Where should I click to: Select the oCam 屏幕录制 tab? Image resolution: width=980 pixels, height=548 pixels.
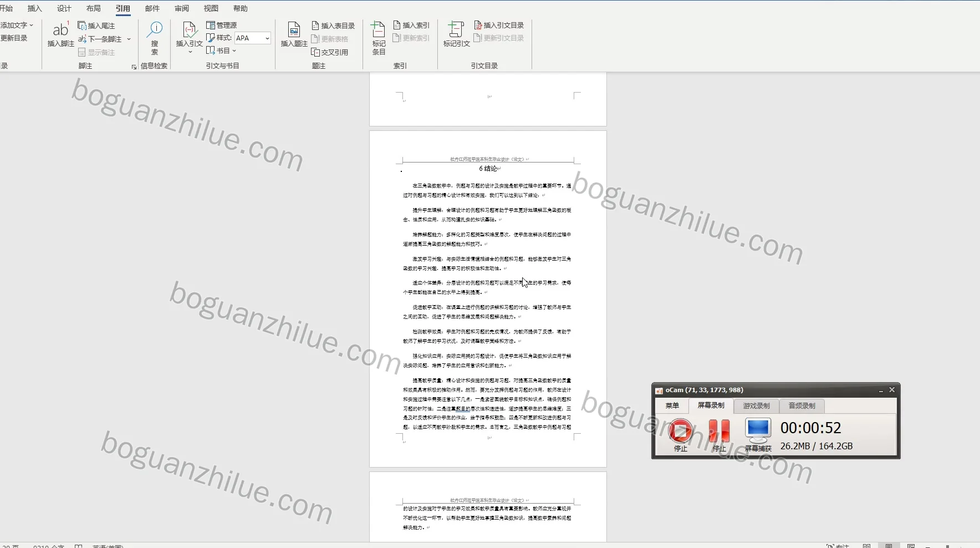coord(711,405)
